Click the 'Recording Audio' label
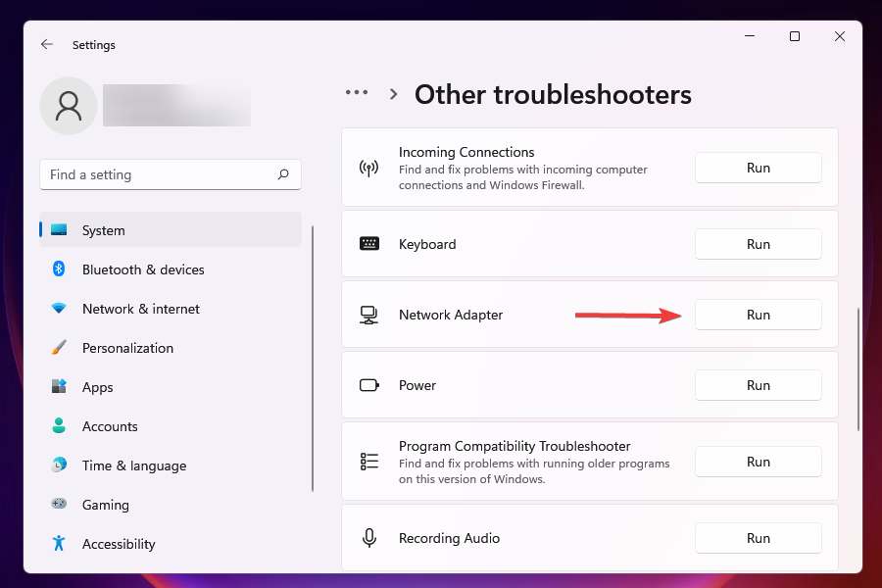The image size is (882, 588). (449, 538)
